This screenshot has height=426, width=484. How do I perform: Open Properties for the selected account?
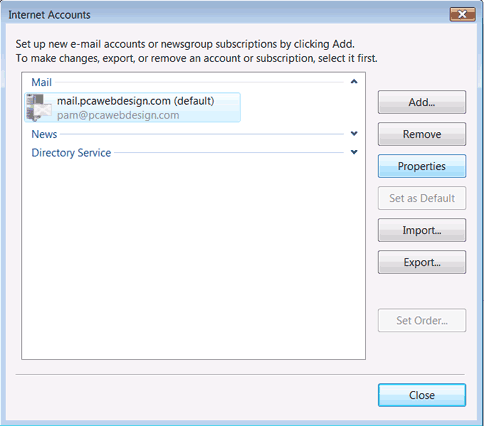tap(422, 166)
